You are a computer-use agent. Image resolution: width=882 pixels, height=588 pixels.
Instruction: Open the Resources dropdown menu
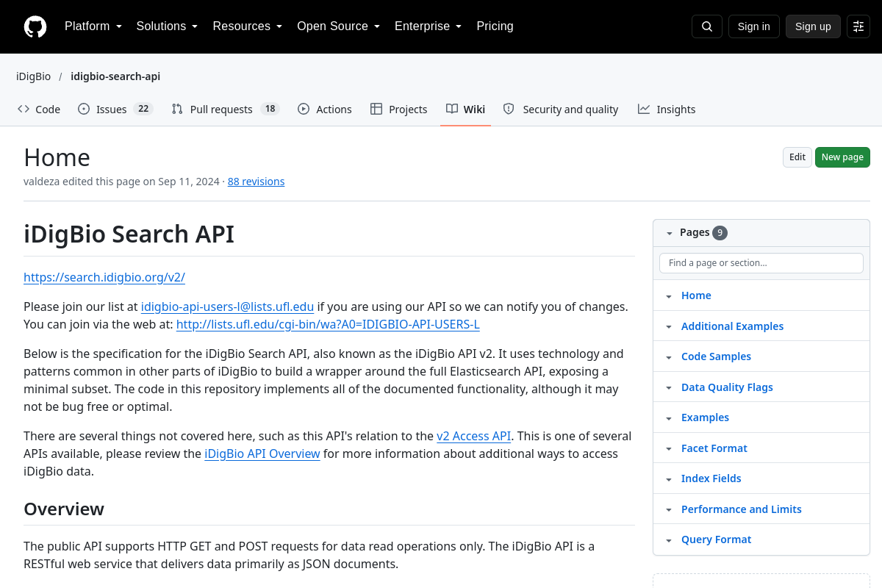tap(248, 26)
